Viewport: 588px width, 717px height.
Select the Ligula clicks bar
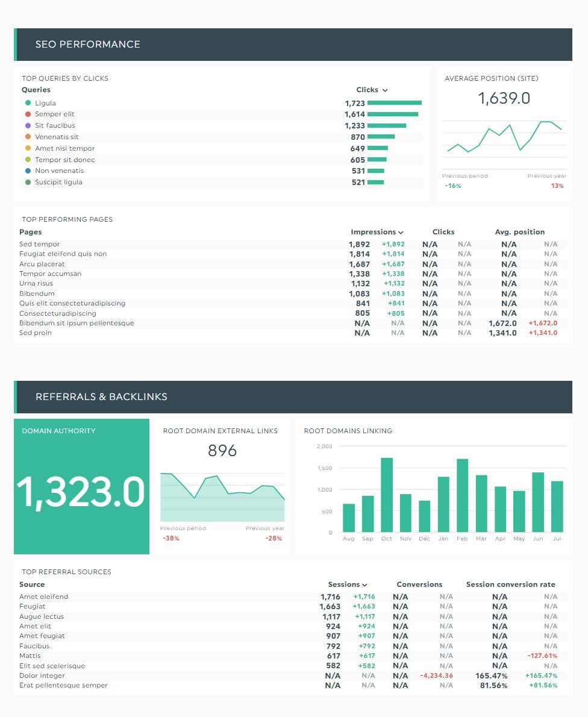click(x=395, y=103)
